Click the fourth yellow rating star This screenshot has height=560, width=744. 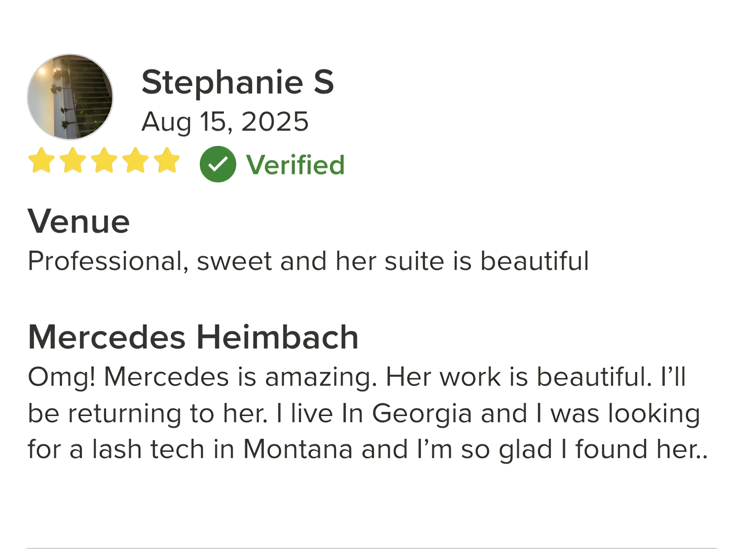[x=135, y=160]
